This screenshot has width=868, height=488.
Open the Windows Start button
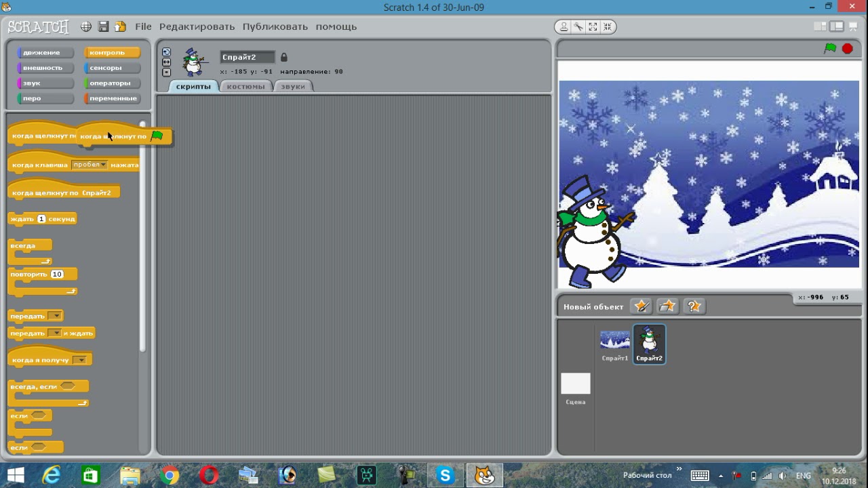pos(15,475)
